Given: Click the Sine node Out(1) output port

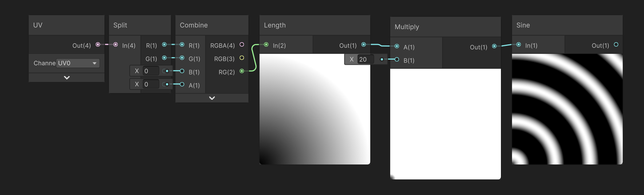Looking at the screenshot, I should (616, 44).
